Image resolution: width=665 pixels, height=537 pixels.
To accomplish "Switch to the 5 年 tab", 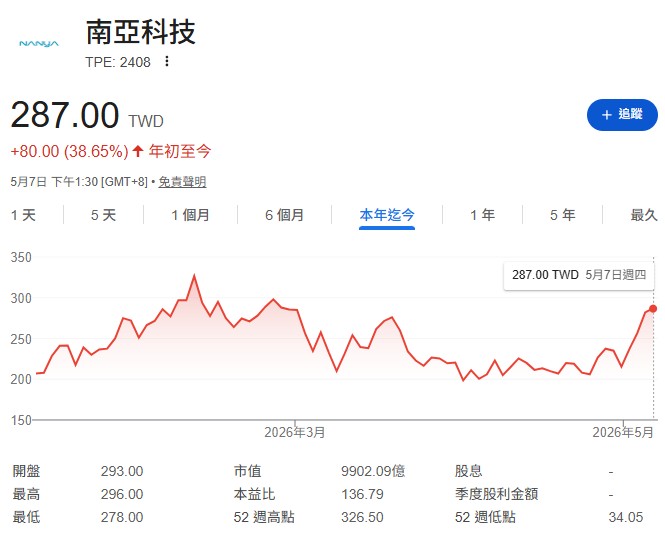I will (563, 215).
